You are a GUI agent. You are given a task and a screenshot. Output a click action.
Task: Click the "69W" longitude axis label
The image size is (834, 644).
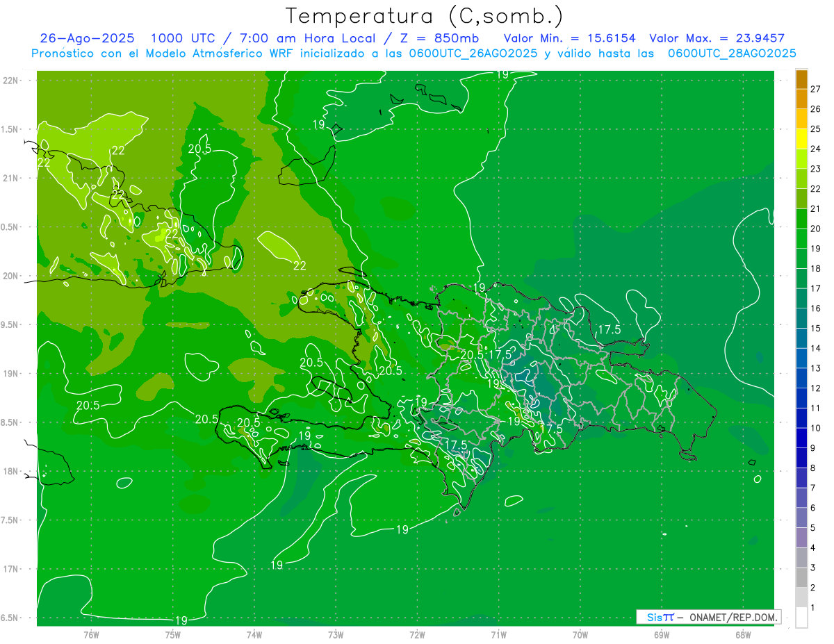pos(661,634)
